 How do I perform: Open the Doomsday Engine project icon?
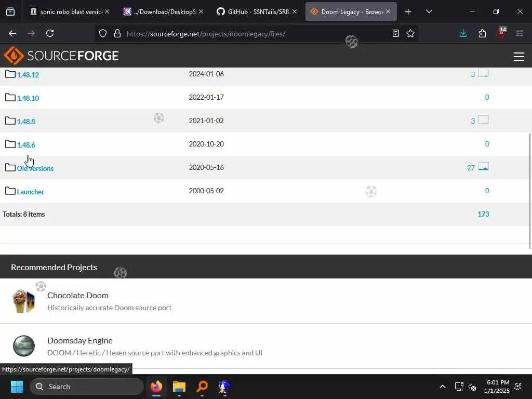click(24, 346)
